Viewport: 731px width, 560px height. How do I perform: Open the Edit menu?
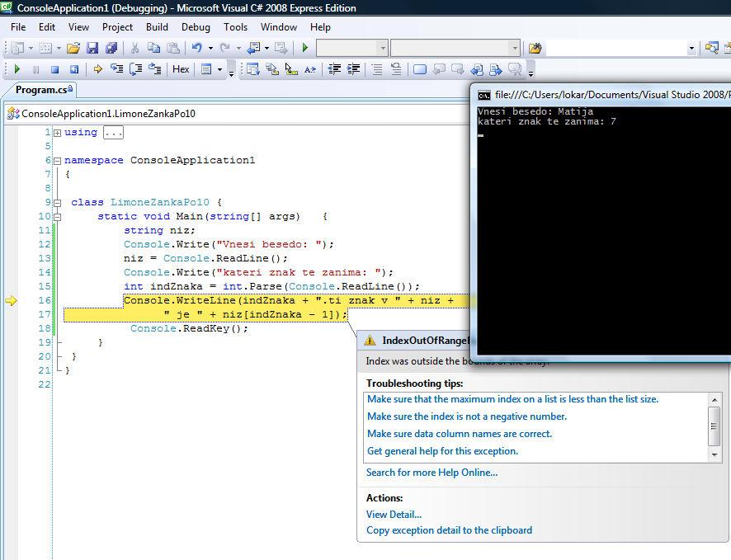(47, 27)
